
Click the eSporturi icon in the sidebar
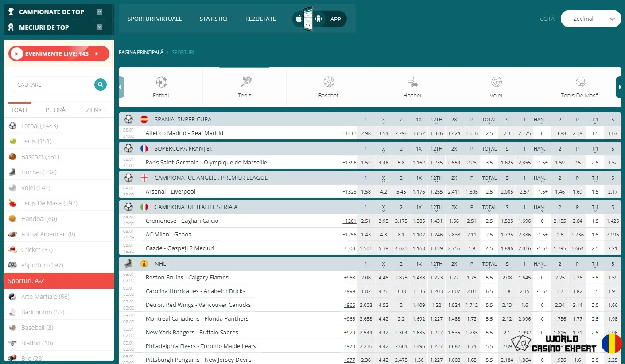tap(12, 265)
